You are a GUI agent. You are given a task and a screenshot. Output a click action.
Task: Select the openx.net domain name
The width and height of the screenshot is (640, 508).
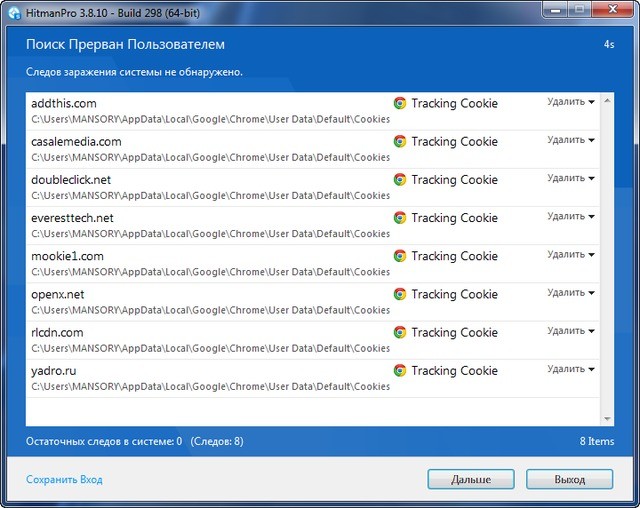tap(58, 294)
